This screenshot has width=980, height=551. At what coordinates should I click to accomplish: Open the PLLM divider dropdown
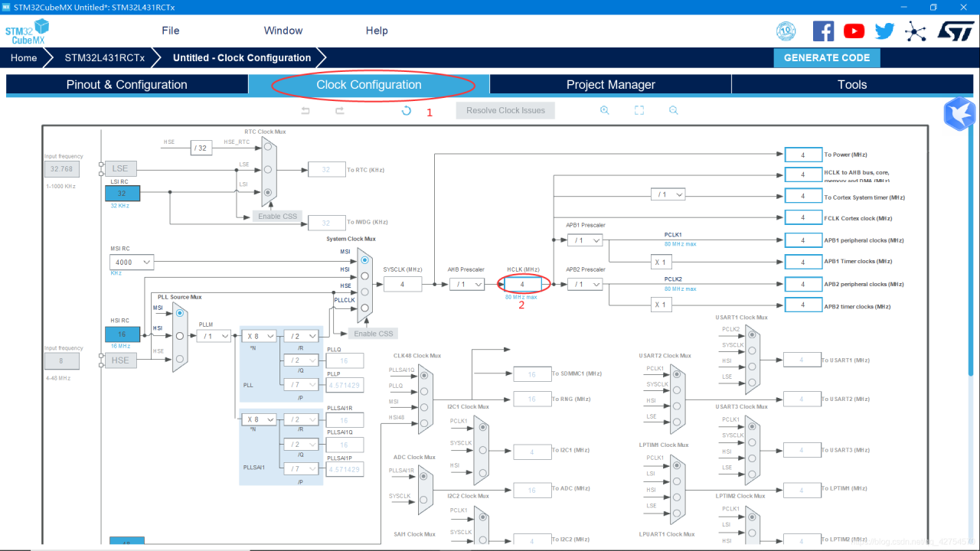point(214,335)
